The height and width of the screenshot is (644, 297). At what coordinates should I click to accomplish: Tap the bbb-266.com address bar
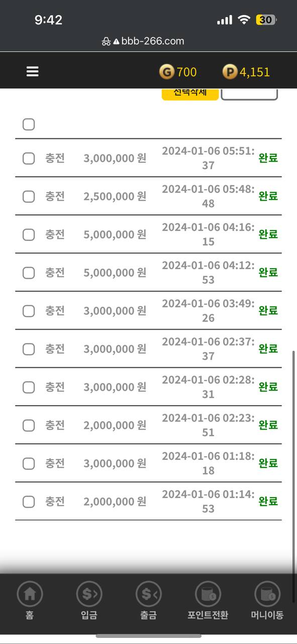[x=143, y=41]
